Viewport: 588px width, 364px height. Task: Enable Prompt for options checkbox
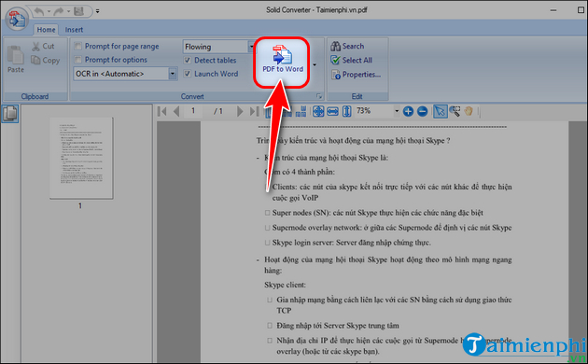pyautogui.click(x=78, y=60)
